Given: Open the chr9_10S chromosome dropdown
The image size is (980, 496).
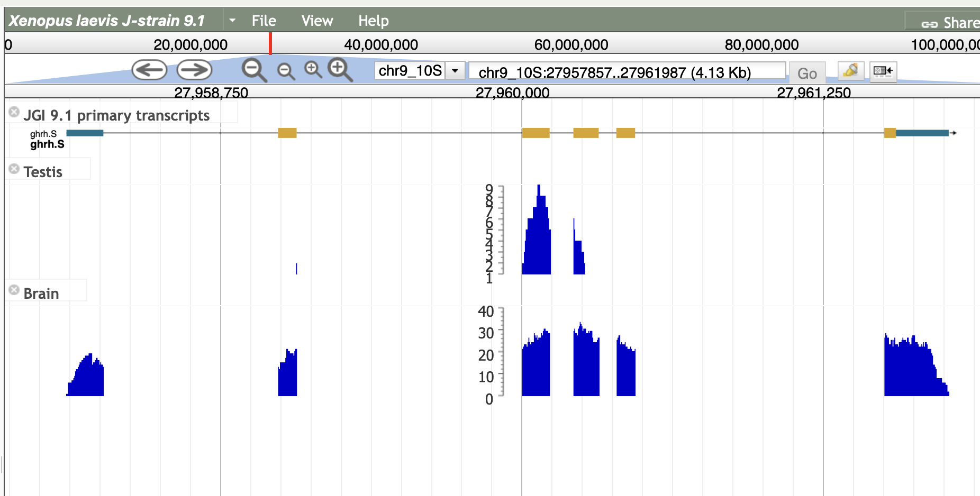Looking at the screenshot, I should point(455,71).
